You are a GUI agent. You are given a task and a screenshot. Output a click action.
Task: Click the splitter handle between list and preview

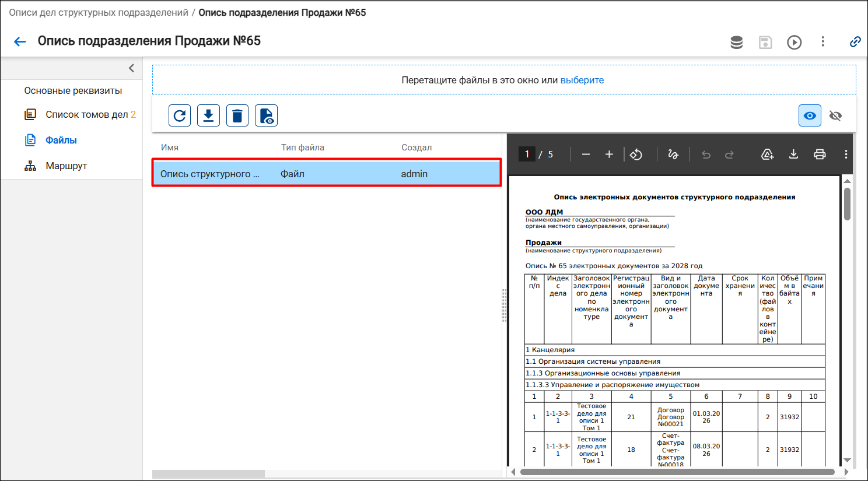click(504, 306)
